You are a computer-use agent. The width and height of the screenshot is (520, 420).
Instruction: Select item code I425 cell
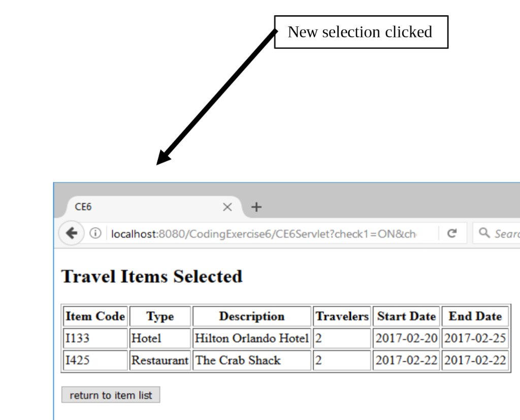click(95, 360)
